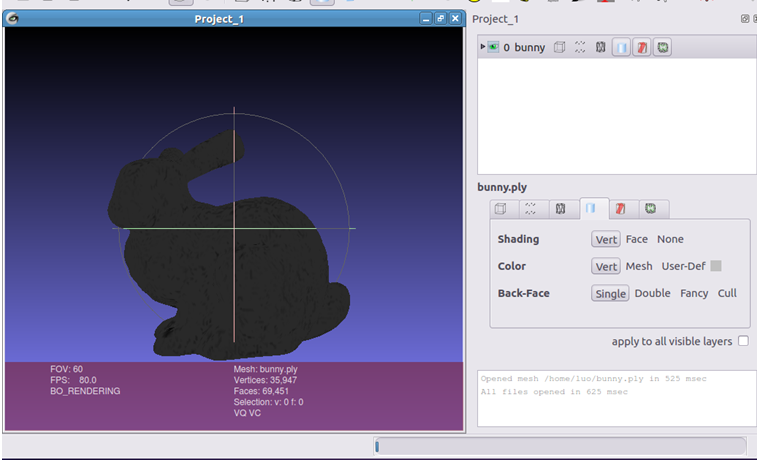Toggle solid fill icon in the bunny layer row
The image size is (757, 460).
(621, 47)
